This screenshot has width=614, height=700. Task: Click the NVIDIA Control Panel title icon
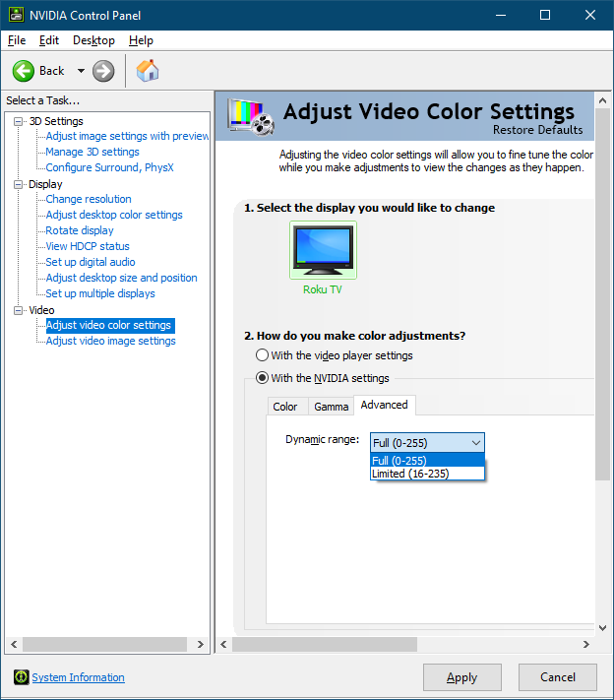[16, 15]
